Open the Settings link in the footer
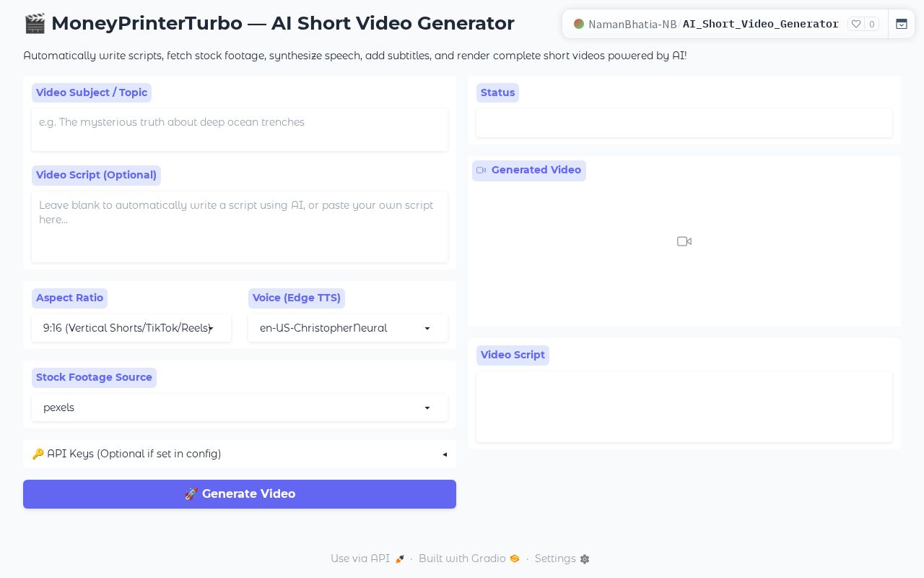 pos(562,558)
